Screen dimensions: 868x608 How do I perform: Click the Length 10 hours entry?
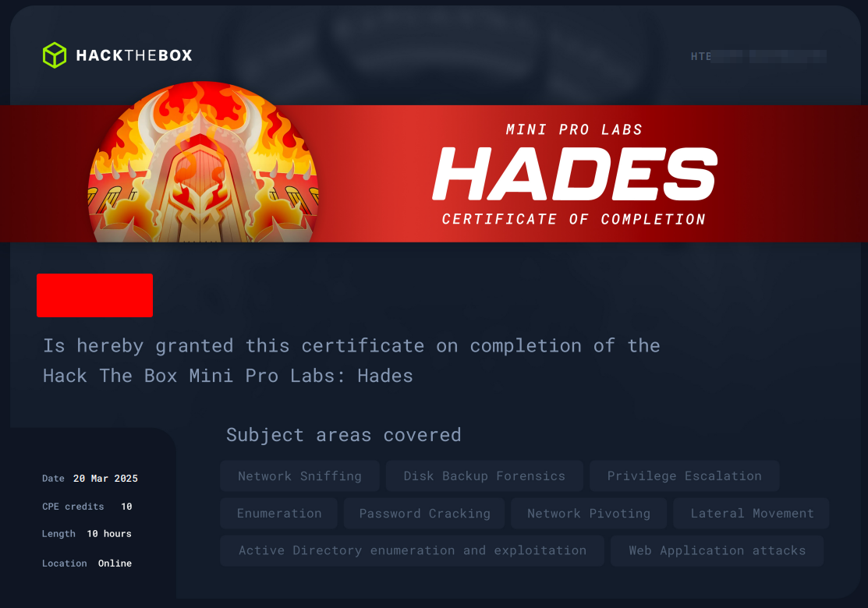pyautogui.click(x=87, y=534)
